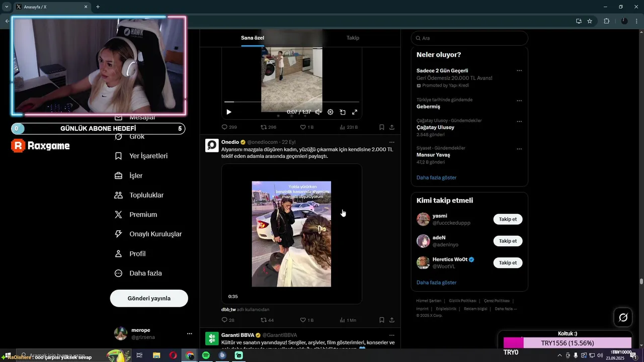
Task: Repost the top post with 296 reposts
Action: click(x=268, y=127)
